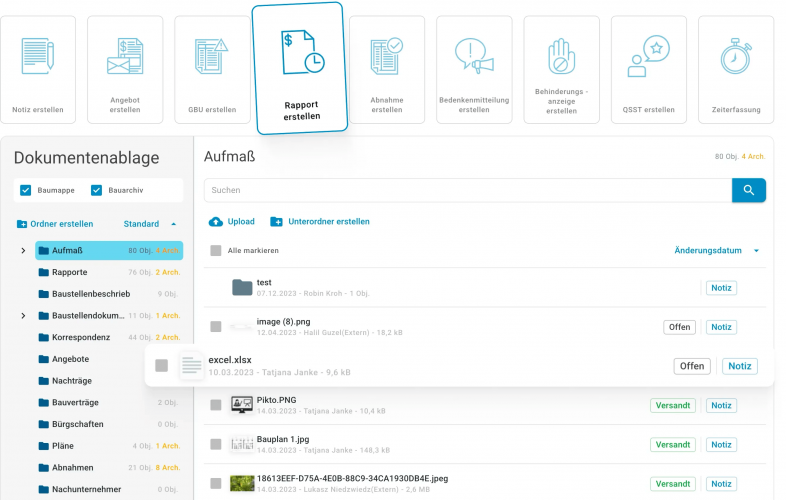Screen dimensions: 786x500
Task: Select the Baustellenbeschrieb folder
Action: pos(109,294)
